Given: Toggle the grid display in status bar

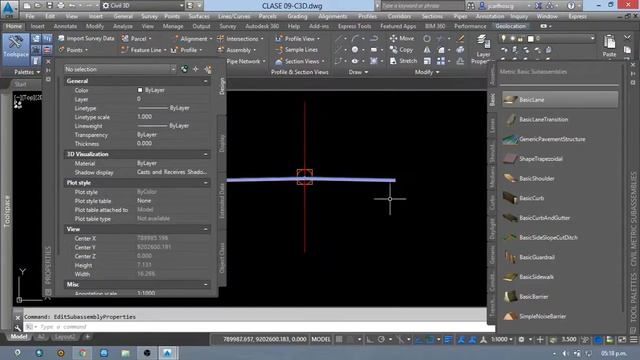Looking at the screenshot, I should click(x=339, y=340).
